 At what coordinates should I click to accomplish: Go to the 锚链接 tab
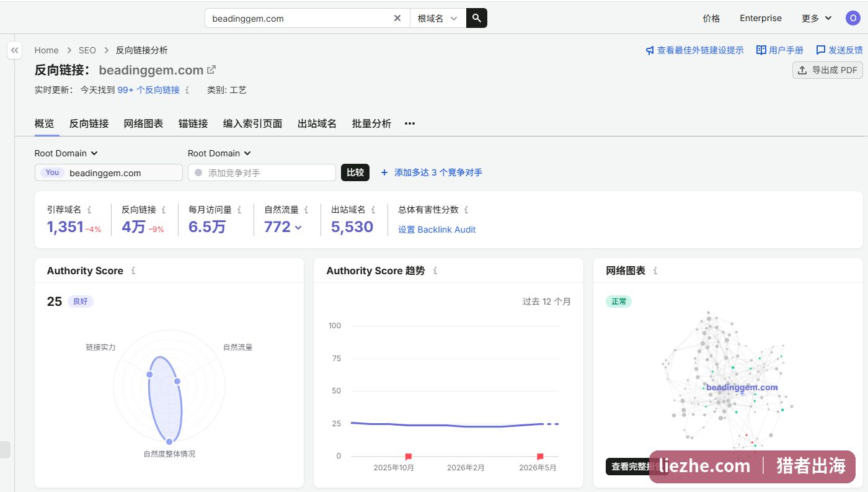click(193, 123)
